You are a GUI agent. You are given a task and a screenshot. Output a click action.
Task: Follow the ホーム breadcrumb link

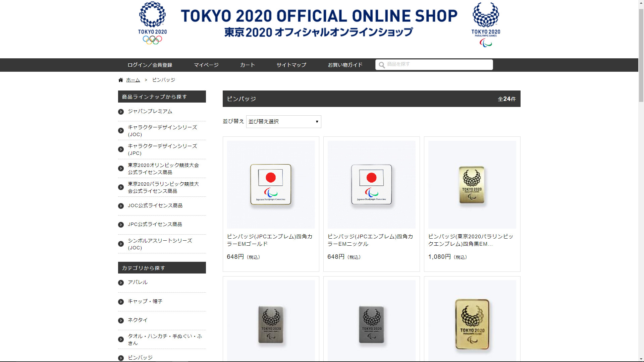(133, 80)
